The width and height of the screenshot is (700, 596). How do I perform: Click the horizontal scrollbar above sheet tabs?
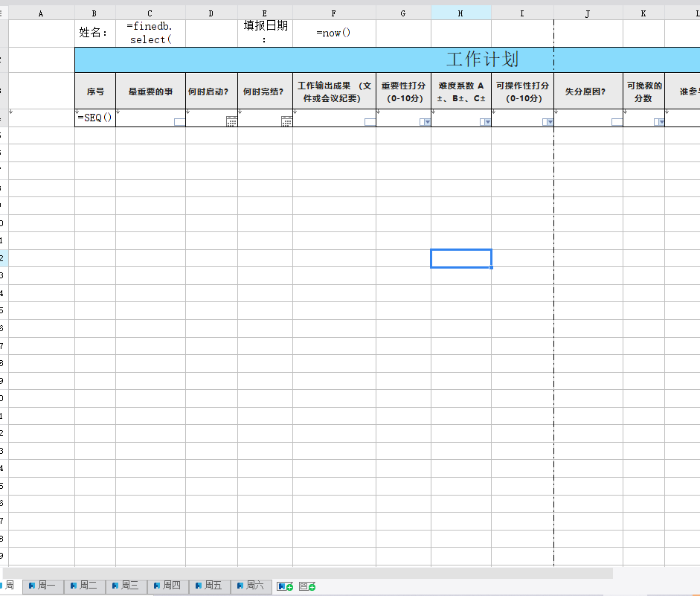click(x=308, y=573)
